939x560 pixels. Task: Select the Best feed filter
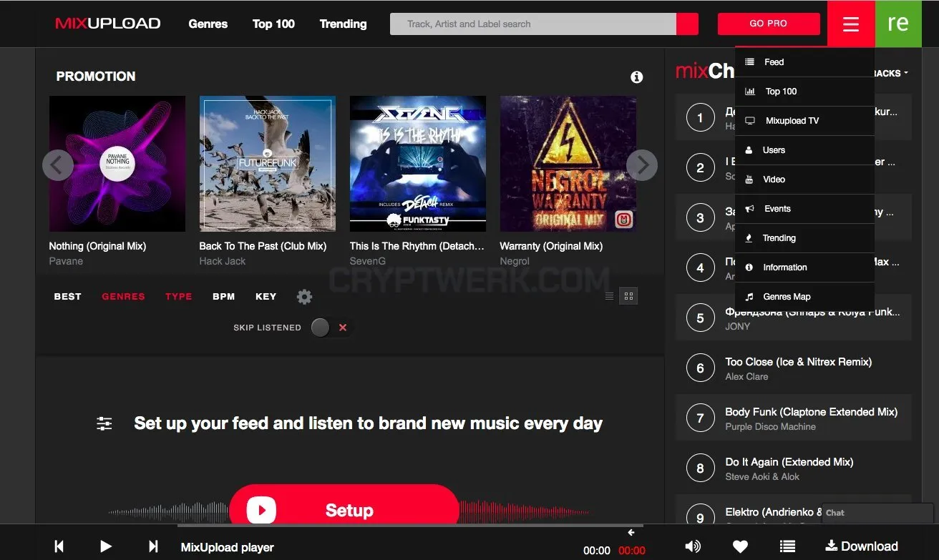(x=68, y=297)
